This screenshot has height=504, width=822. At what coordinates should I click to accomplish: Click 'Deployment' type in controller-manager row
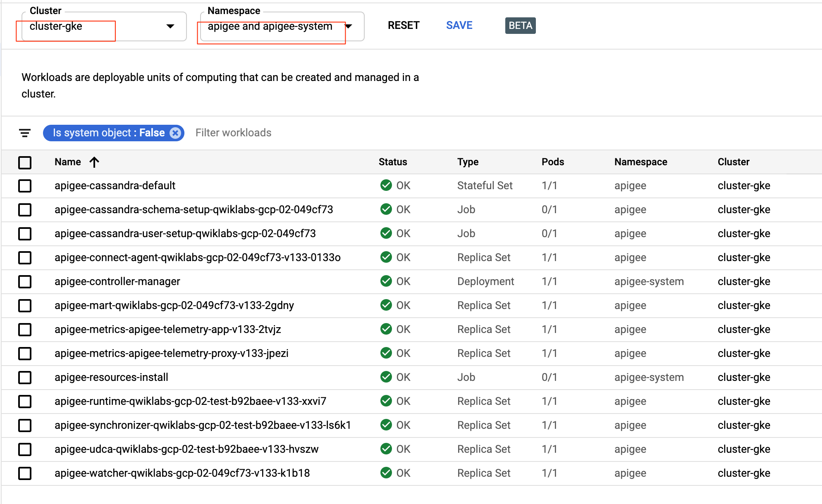point(486,281)
